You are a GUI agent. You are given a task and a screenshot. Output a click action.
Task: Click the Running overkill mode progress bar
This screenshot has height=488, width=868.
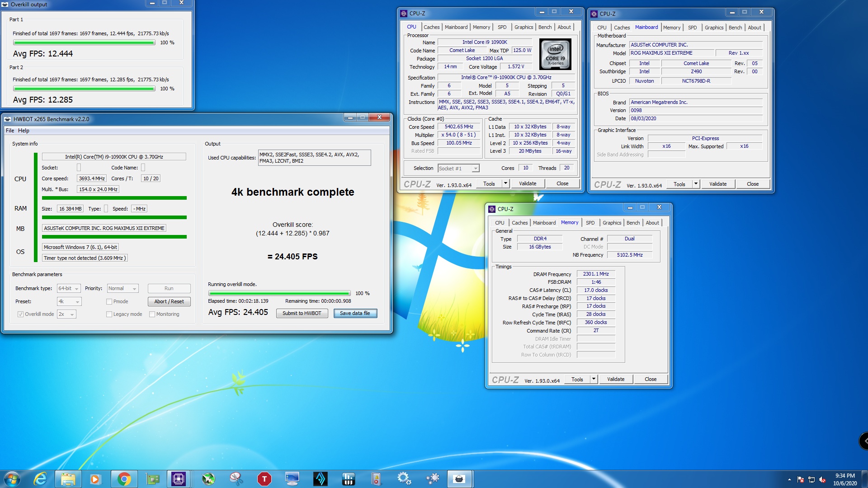click(x=279, y=293)
